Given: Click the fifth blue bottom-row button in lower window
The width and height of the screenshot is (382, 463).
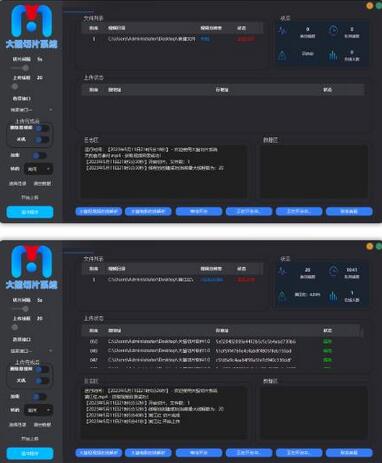Looking at the screenshot, I should 299,452.
